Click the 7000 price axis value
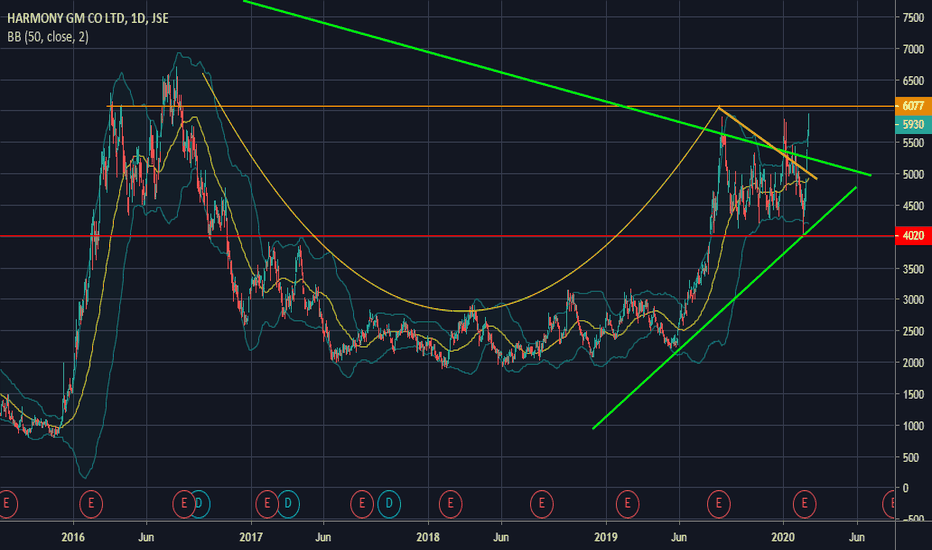The image size is (932, 550). click(913, 49)
